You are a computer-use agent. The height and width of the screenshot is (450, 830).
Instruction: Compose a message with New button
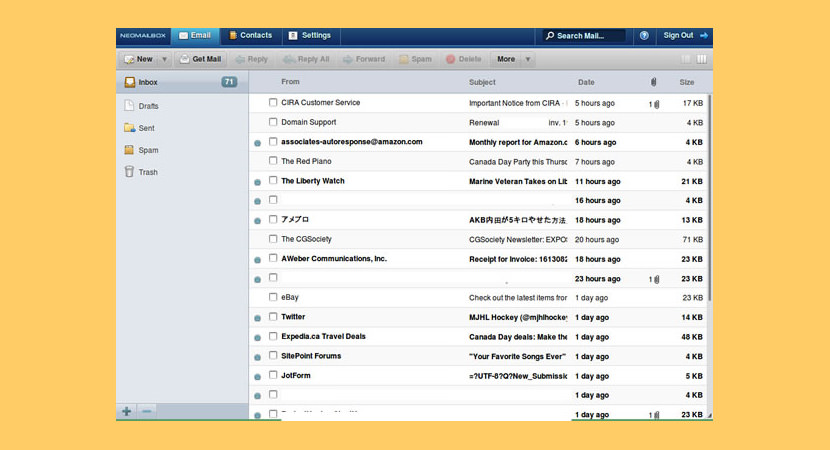coord(139,59)
